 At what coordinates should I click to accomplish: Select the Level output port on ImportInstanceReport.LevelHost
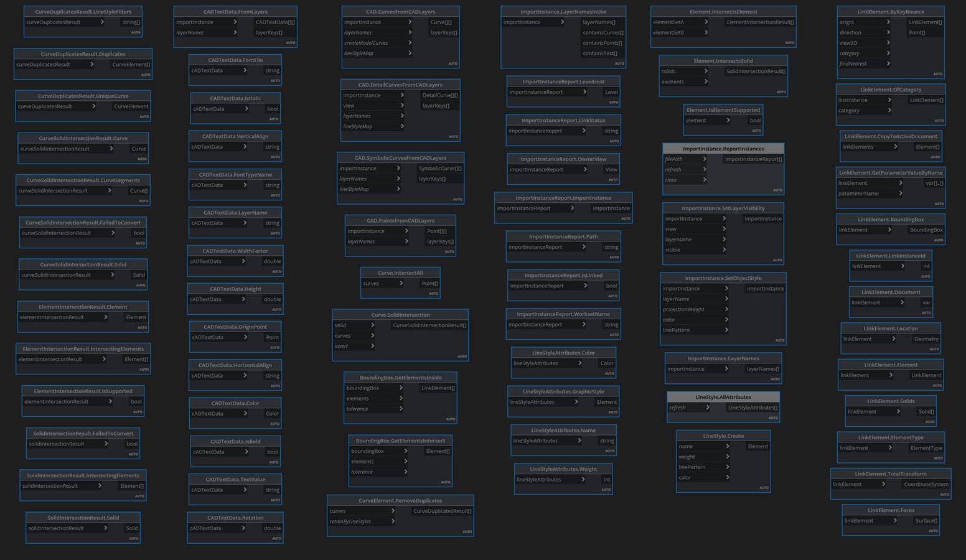611,91
